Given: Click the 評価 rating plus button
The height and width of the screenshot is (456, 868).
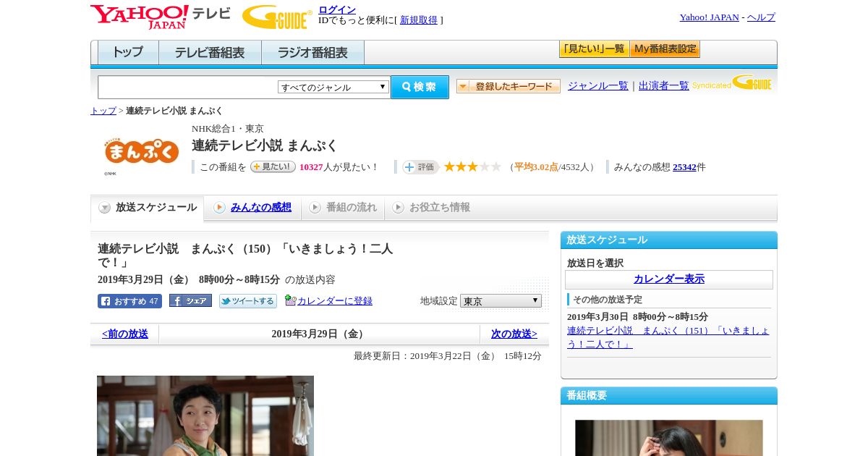Looking at the screenshot, I should 420,167.
